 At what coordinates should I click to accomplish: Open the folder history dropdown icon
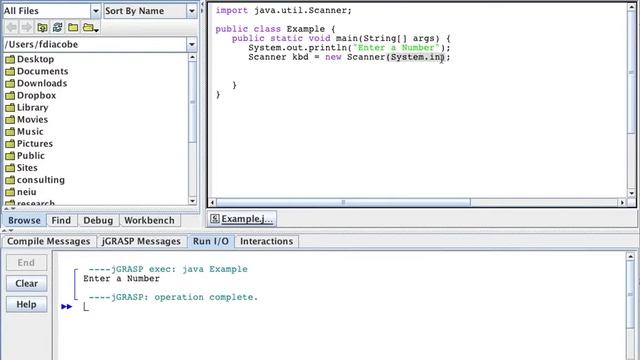(90, 27)
